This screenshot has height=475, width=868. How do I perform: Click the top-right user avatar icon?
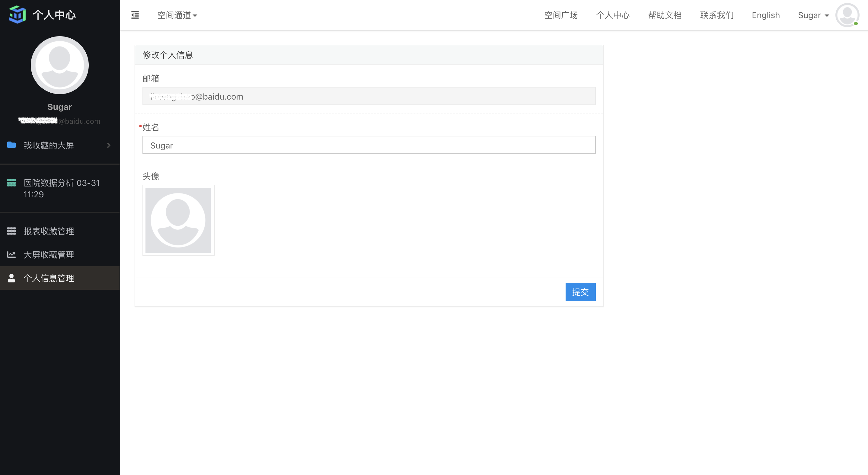(x=847, y=15)
